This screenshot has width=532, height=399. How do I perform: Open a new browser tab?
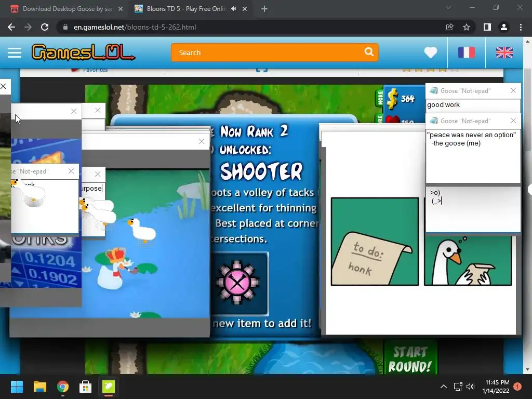(264, 9)
